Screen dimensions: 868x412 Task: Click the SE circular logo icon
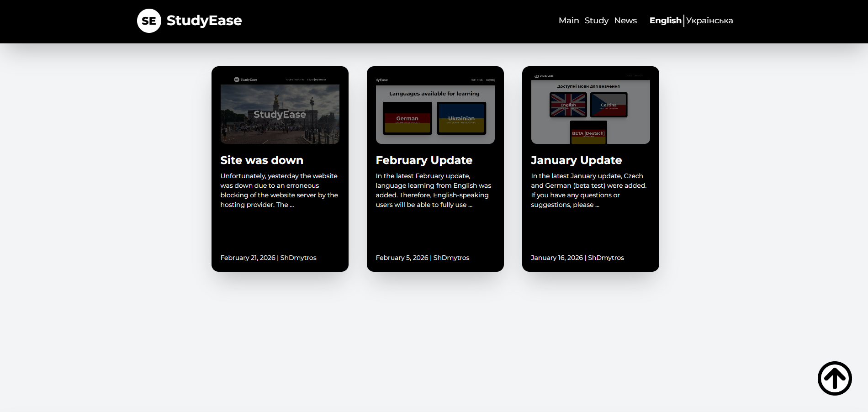pyautogui.click(x=149, y=21)
